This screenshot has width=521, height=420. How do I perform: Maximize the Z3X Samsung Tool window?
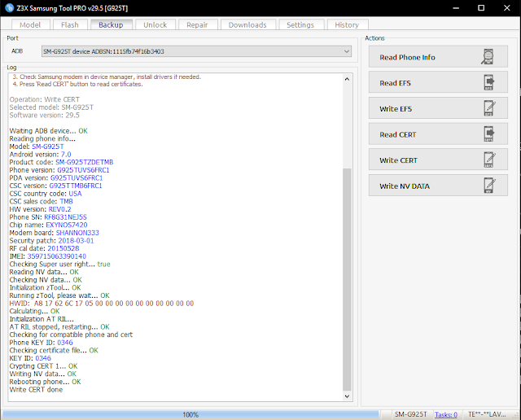point(481,8)
